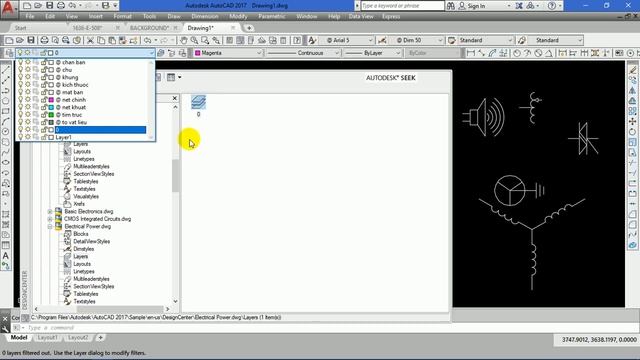Click the Radius dimension icon

[x=517, y=53]
